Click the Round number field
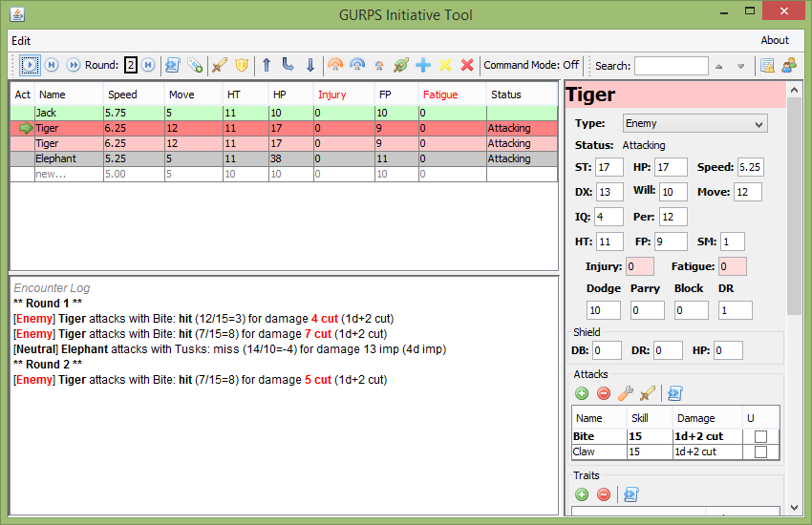The height and width of the screenshot is (525, 812). [x=131, y=65]
